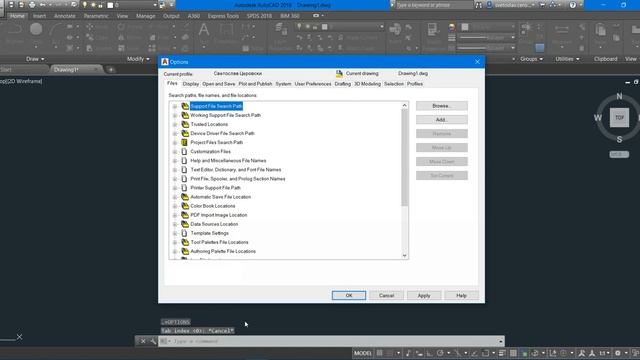Expand the Support File Search Path node
The width and height of the screenshot is (640, 360).
point(175,106)
